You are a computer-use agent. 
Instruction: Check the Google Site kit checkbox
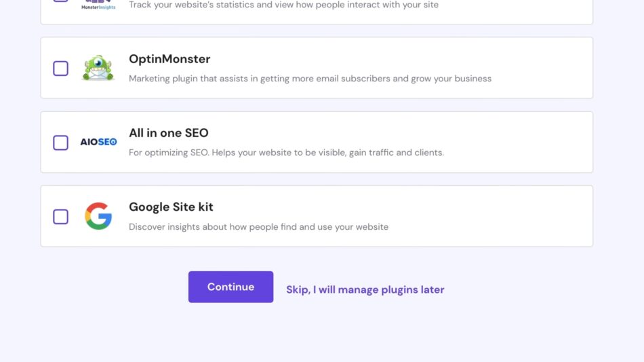[x=60, y=216]
